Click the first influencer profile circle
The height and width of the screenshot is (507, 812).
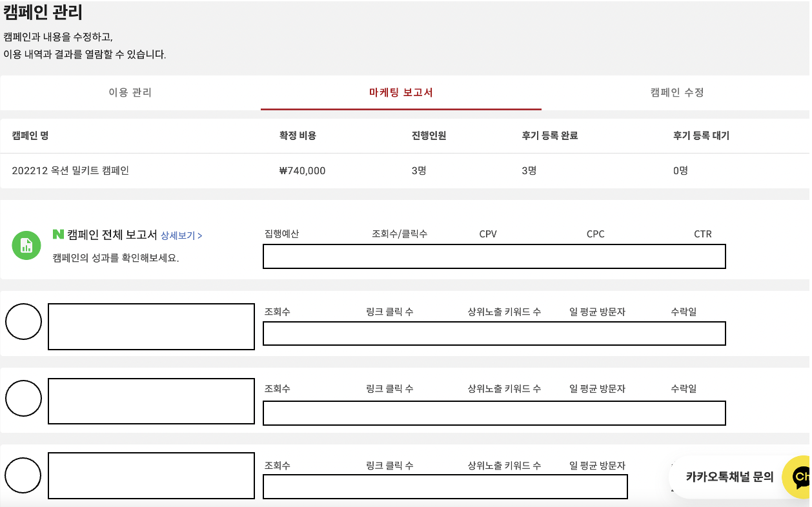pos(23,321)
